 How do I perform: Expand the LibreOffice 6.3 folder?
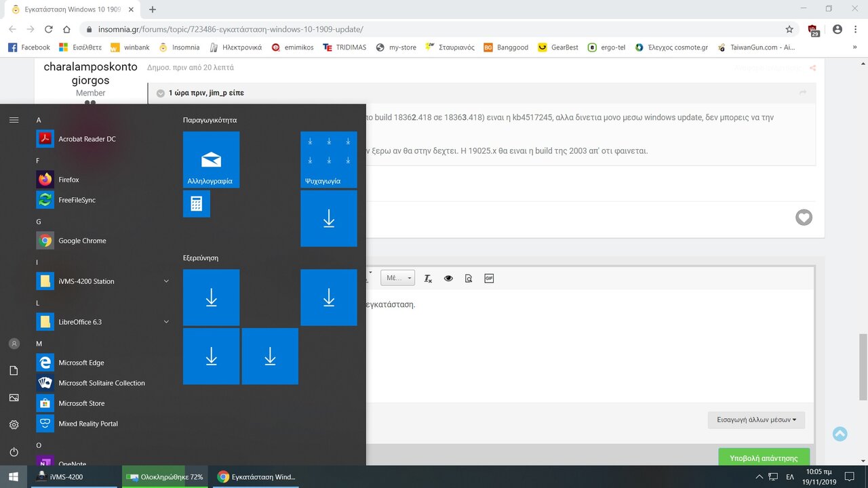(x=166, y=322)
